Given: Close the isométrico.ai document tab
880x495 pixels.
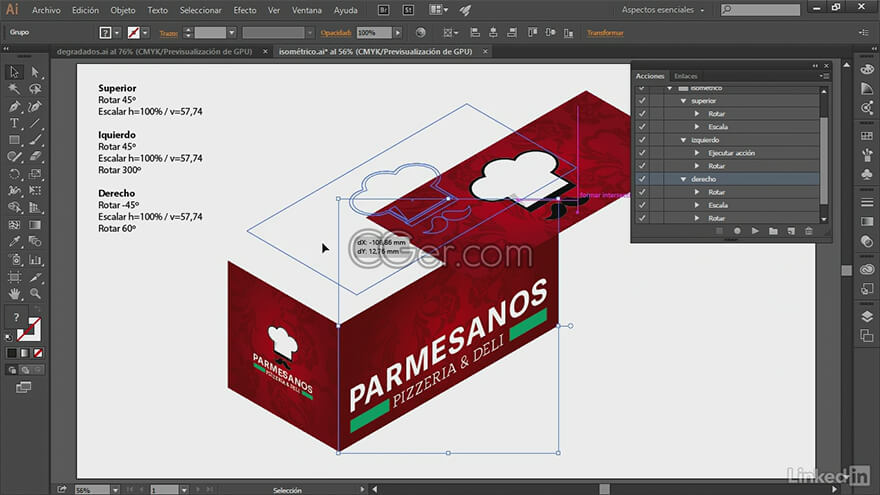Looking at the screenshot, I should [x=485, y=52].
